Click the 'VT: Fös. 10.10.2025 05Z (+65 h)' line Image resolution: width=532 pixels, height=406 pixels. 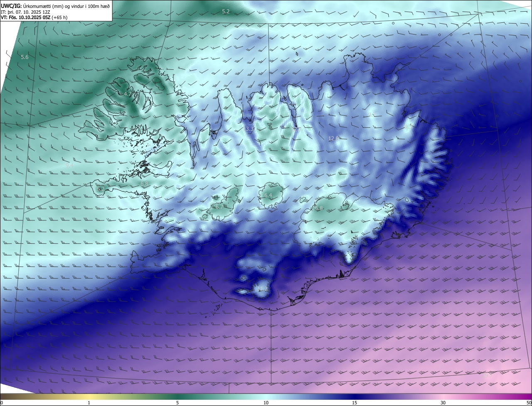(34, 17)
